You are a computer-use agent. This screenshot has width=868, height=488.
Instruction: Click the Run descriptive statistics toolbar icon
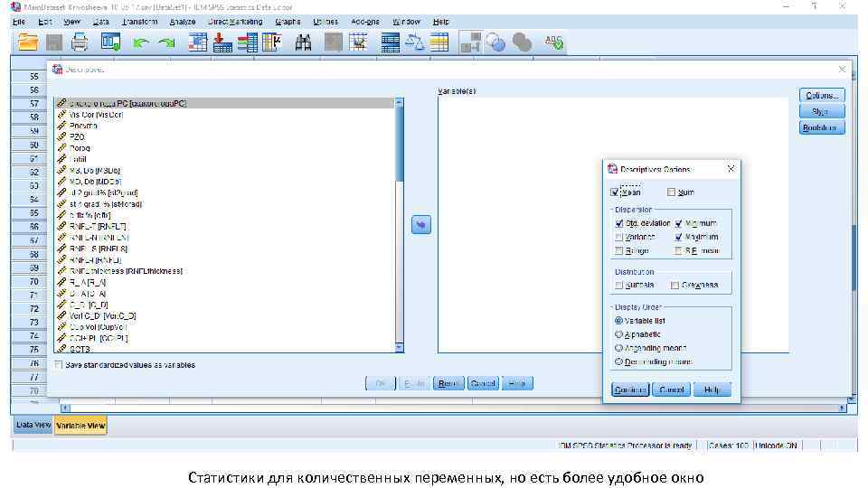pyautogui.click(x=272, y=42)
